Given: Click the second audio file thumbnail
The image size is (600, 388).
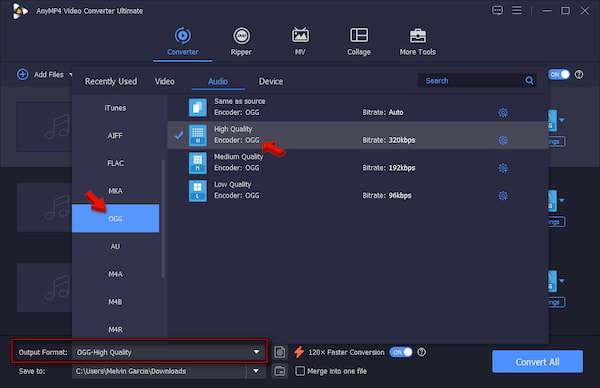Looking at the screenshot, I should (x=44, y=207).
